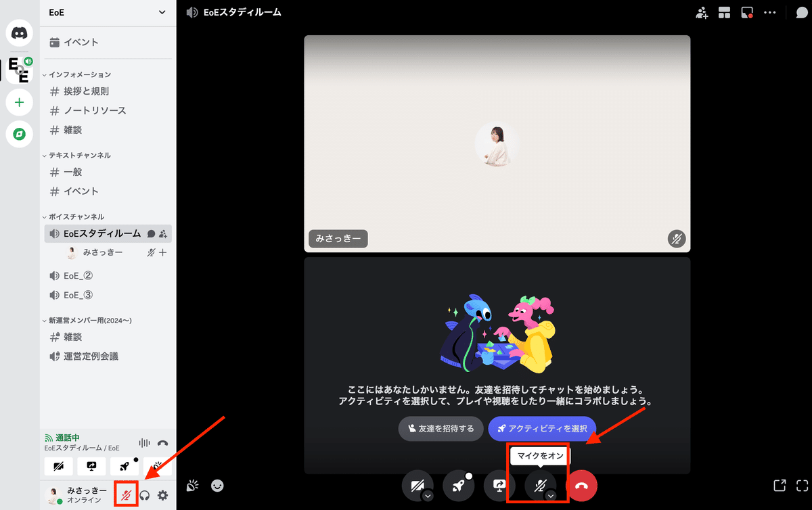812x510 pixels.
Task: Show chat via speech bubble icon in header
Action: pos(801,12)
